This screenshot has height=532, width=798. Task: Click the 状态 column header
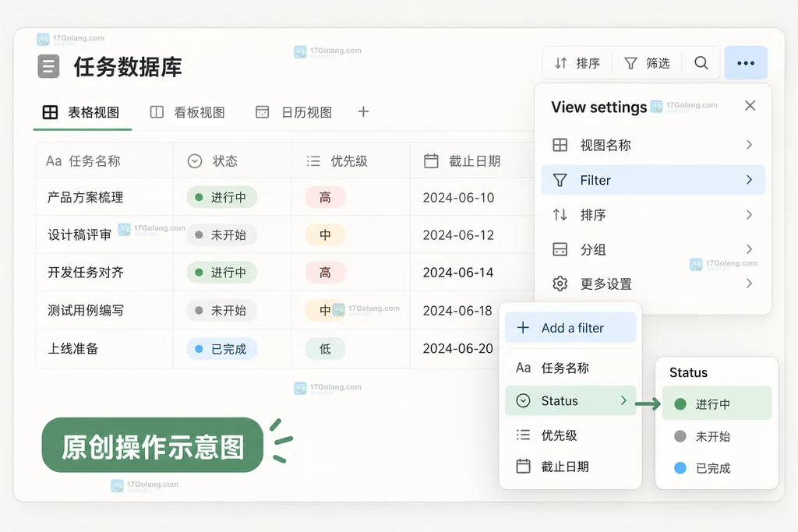pos(232,161)
